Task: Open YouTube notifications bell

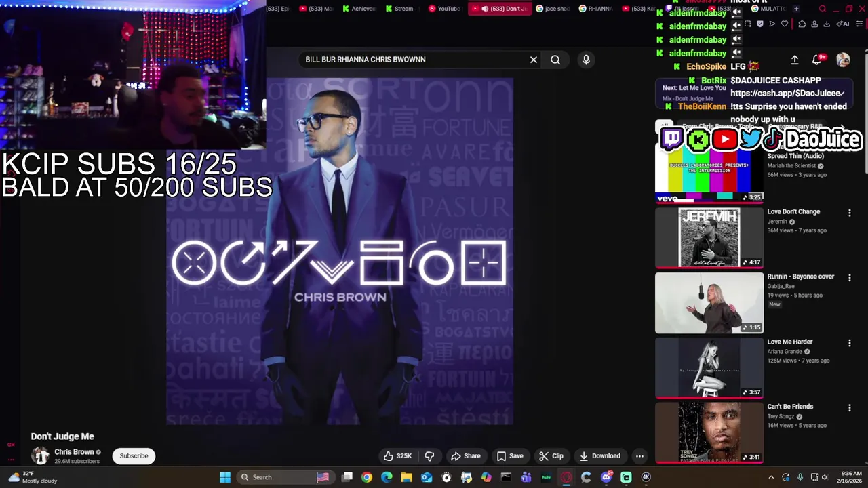Action: [x=817, y=60]
